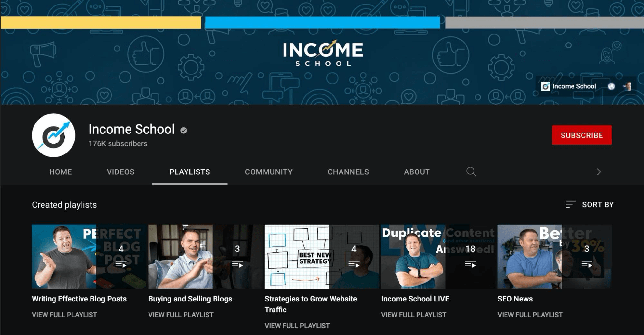The image size is (644, 335).
Task: Click the red Subscribe button
Action: [x=582, y=135]
